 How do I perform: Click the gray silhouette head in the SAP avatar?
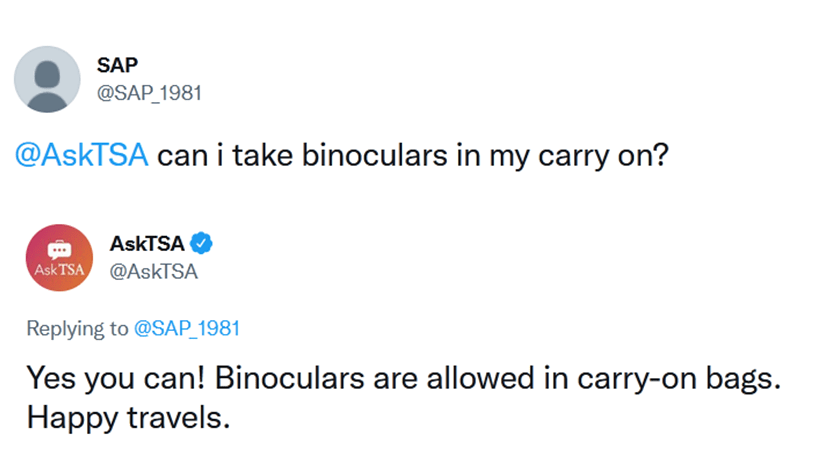pyautogui.click(x=47, y=75)
